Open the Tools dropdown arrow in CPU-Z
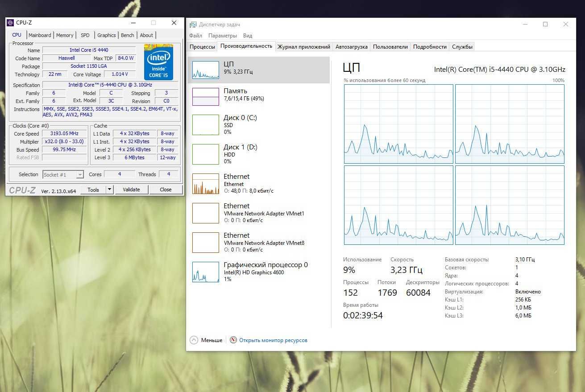 pos(109,190)
